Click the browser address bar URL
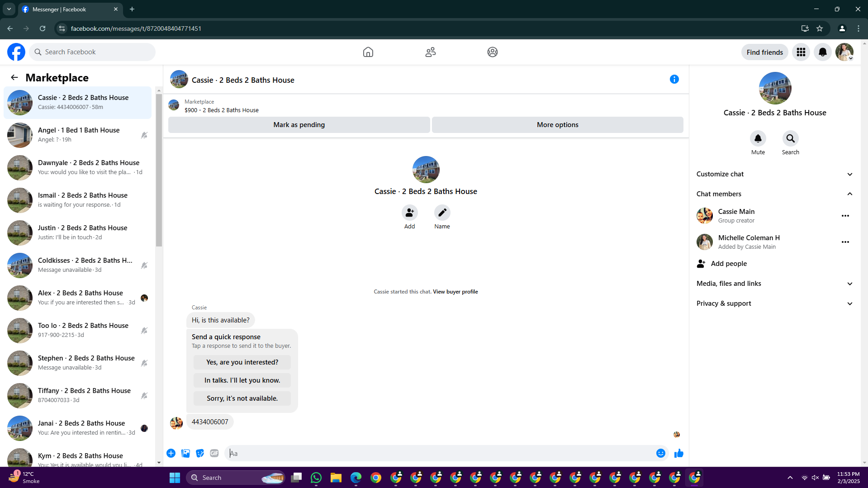This screenshot has height=488, width=868. coord(136,28)
